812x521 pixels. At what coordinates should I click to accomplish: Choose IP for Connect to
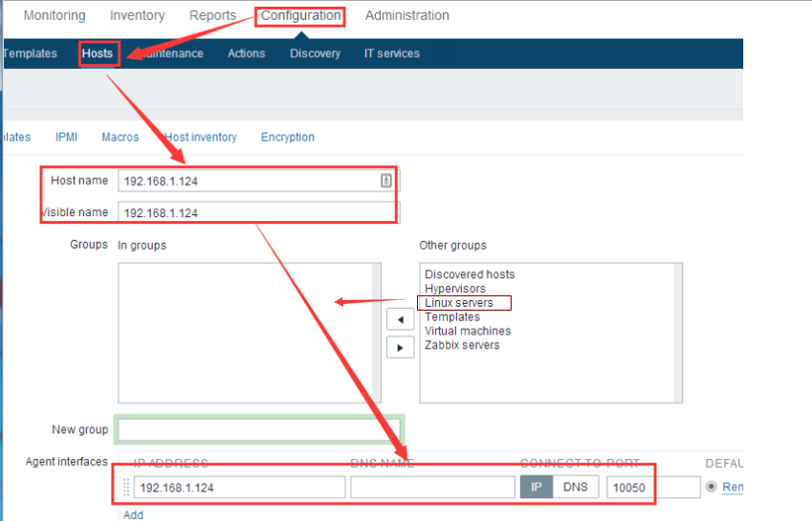click(537, 487)
